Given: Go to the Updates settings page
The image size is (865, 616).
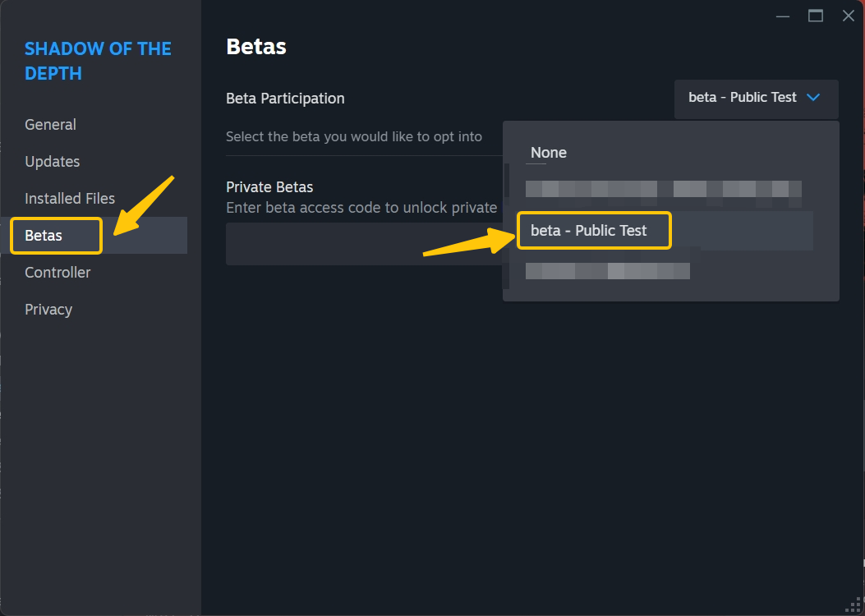Looking at the screenshot, I should tap(52, 161).
